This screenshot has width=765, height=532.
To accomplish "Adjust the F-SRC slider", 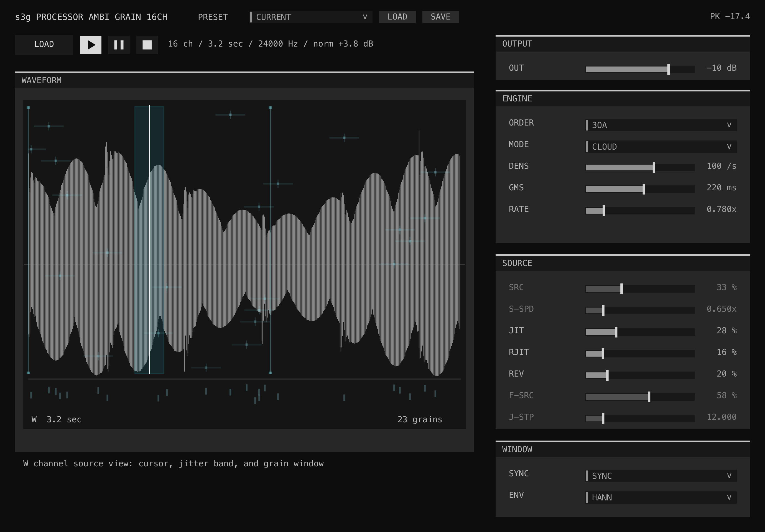I will 640,397.
